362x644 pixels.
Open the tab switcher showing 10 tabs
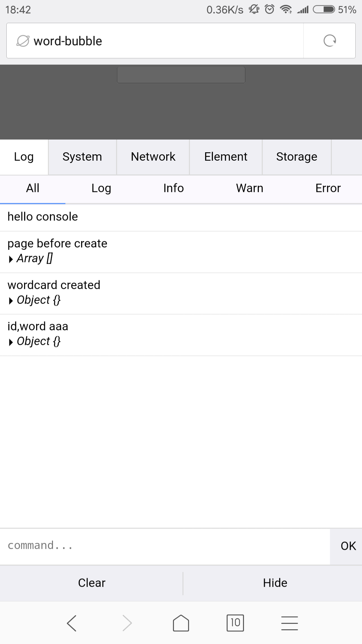(235, 623)
